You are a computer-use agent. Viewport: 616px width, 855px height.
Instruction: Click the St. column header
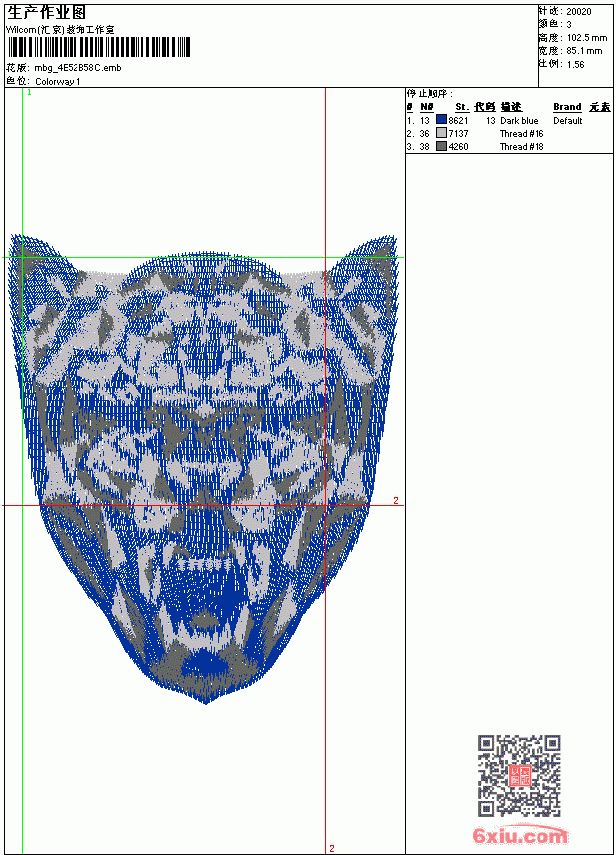click(x=462, y=107)
